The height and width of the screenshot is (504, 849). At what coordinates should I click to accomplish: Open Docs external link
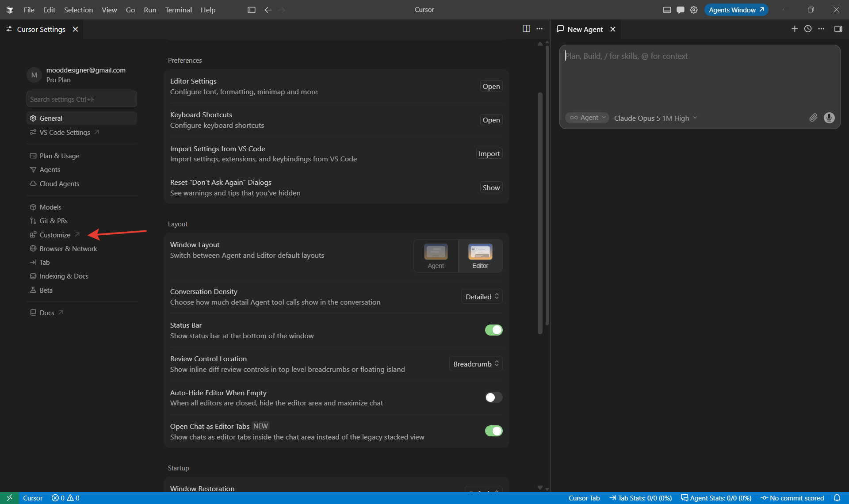(x=47, y=313)
